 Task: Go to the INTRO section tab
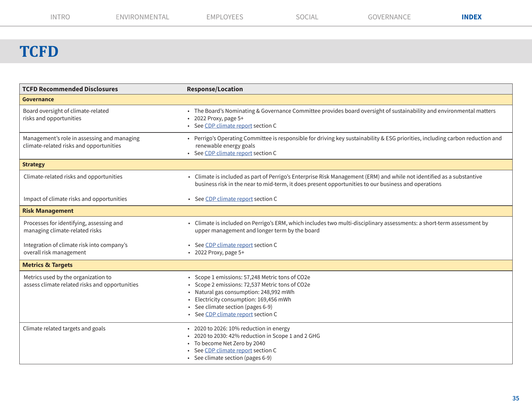tap(60, 17)
